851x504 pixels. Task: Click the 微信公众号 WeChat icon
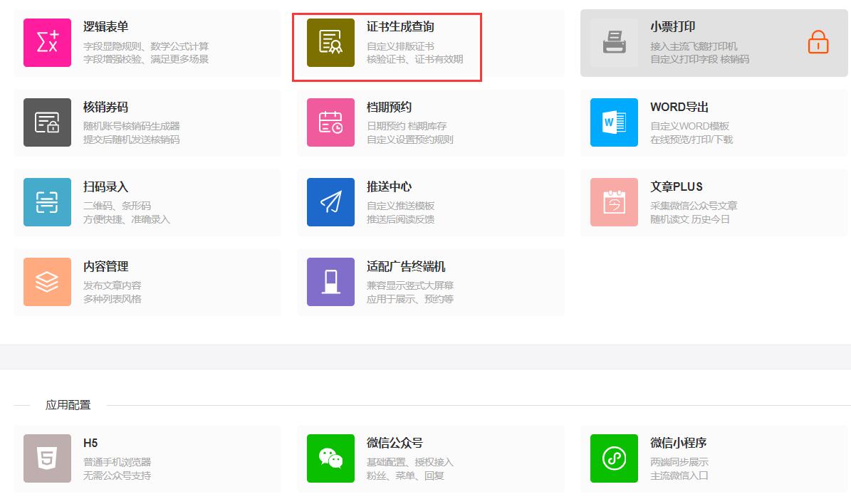coord(330,459)
